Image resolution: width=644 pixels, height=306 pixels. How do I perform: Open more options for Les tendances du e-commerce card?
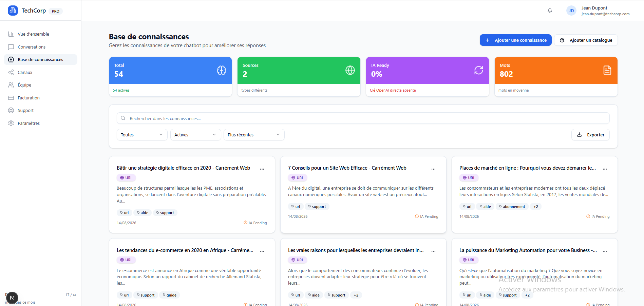[x=262, y=251]
